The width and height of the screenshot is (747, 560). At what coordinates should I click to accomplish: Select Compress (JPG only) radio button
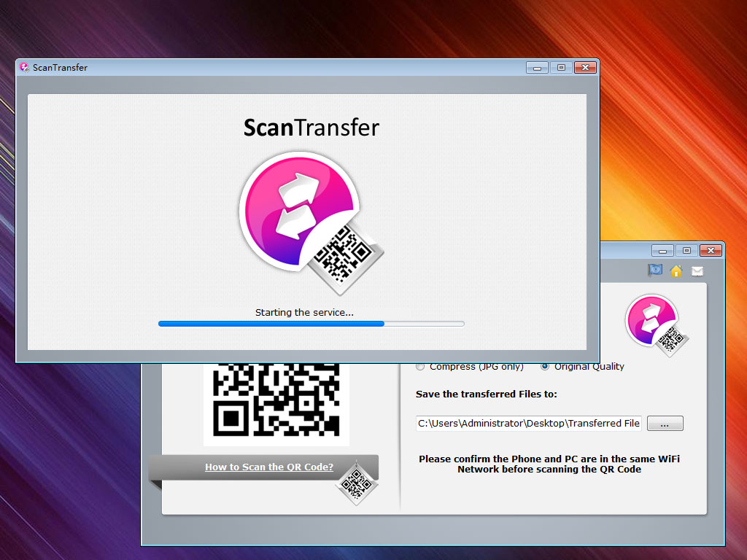click(420, 367)
